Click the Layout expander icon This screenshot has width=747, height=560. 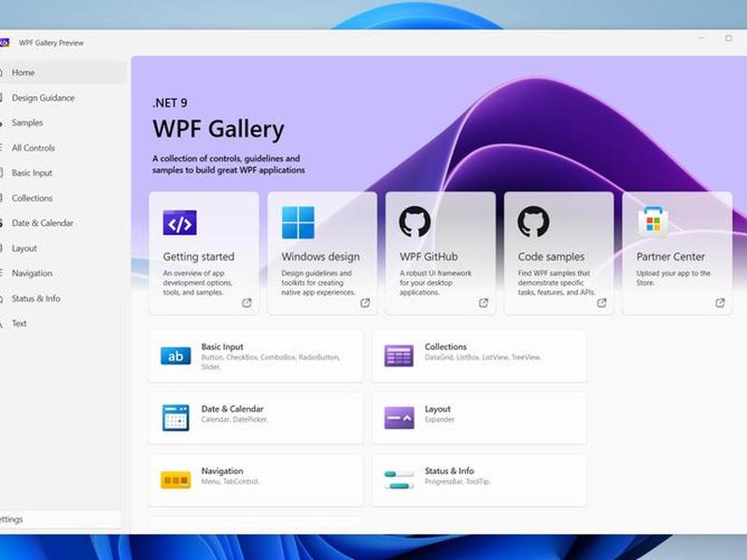399,417
